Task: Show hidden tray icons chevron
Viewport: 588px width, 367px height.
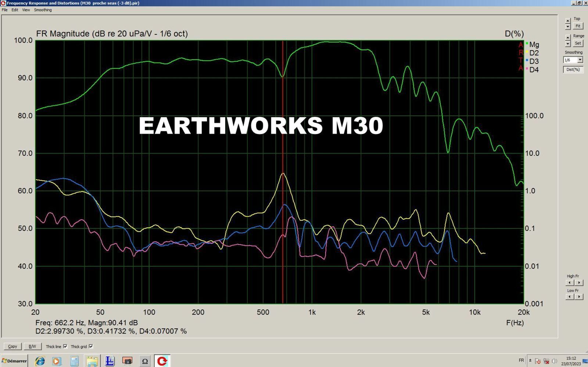Action: 530,361
